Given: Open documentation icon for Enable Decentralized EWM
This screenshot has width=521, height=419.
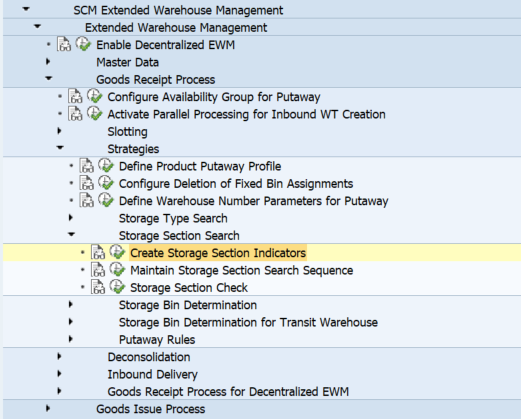Looking at the screenshot, I should [x=64, y=45].
